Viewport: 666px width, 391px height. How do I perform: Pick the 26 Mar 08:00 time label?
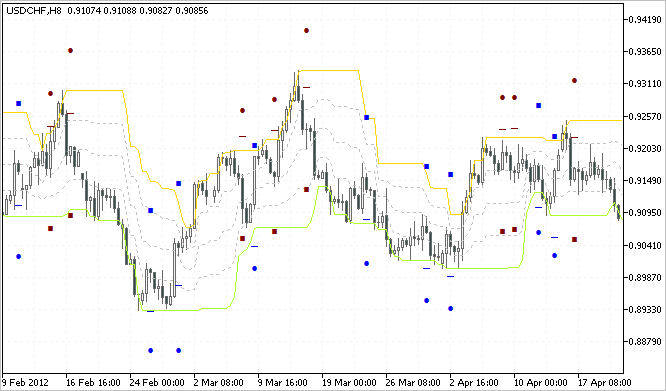[x=412, y=383]
